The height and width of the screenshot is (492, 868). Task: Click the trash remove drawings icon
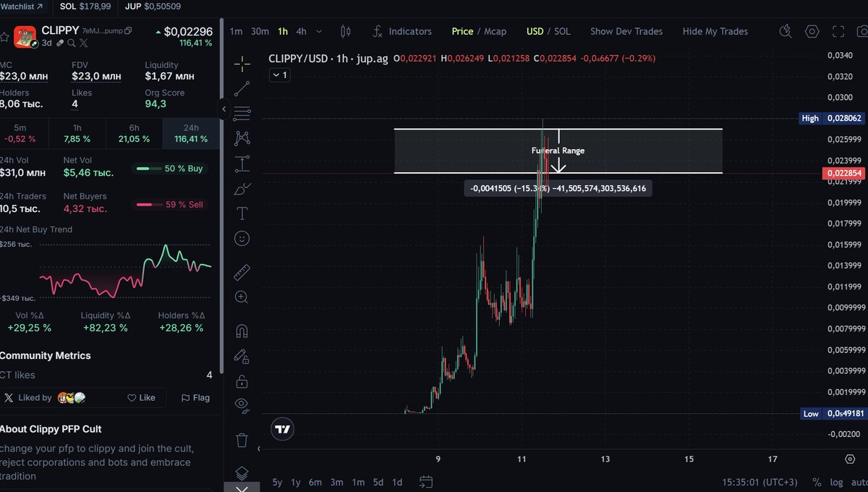tap(242, 440)
